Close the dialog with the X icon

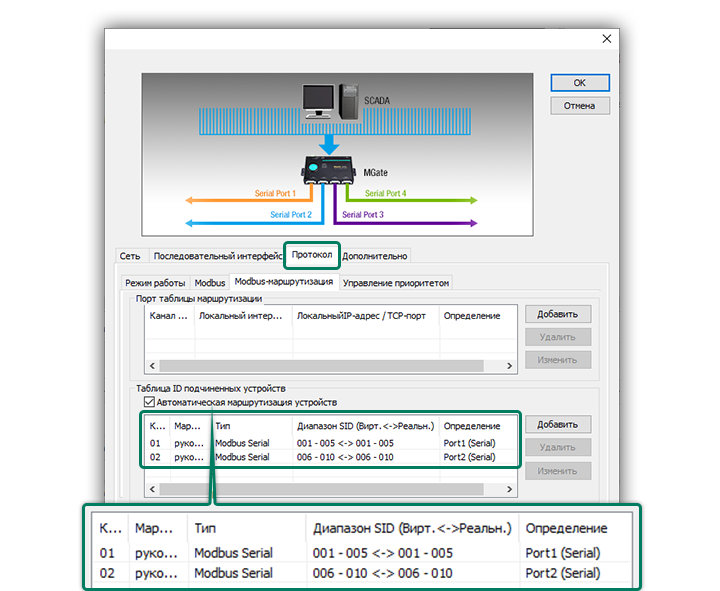click(606, 39)
